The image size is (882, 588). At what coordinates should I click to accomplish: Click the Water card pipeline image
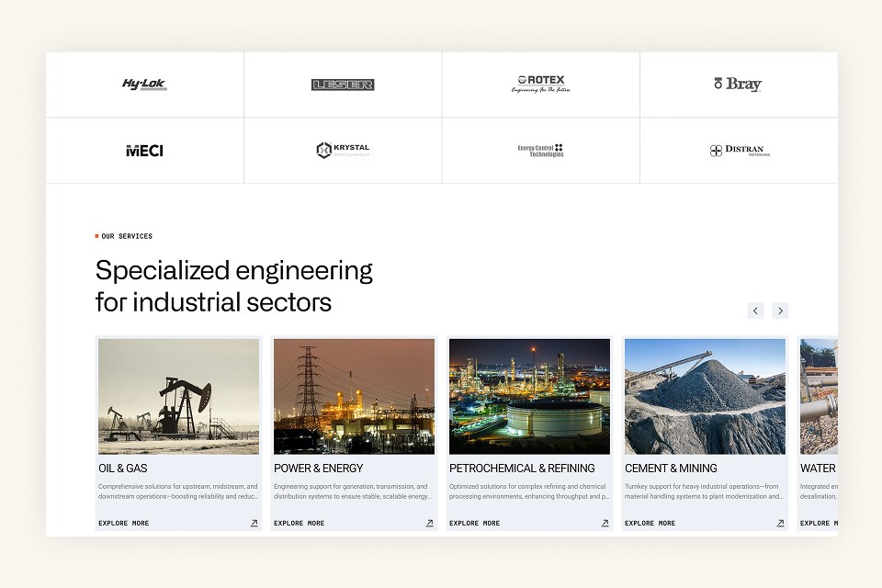[819, 397]
